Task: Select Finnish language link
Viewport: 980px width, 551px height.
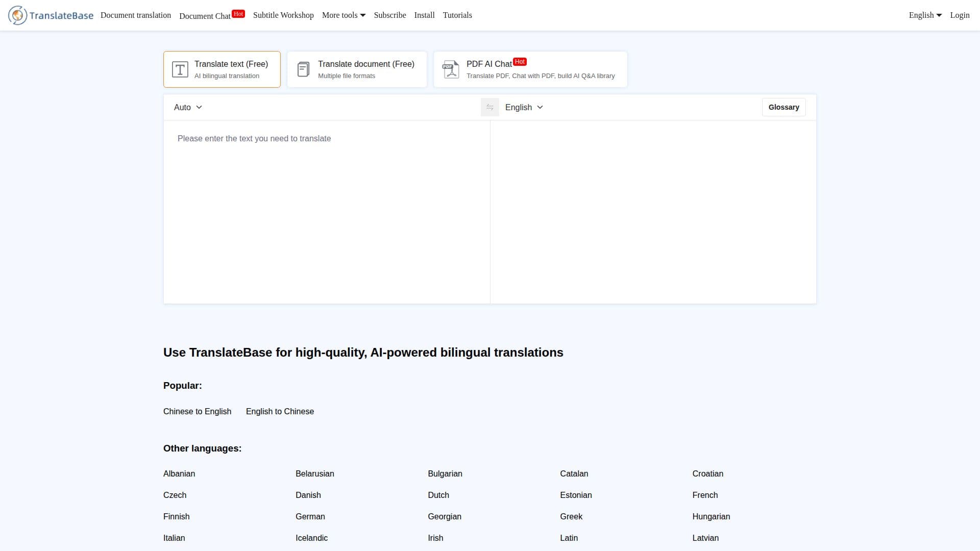Action: pyautogui.click(x=177, y=517)
